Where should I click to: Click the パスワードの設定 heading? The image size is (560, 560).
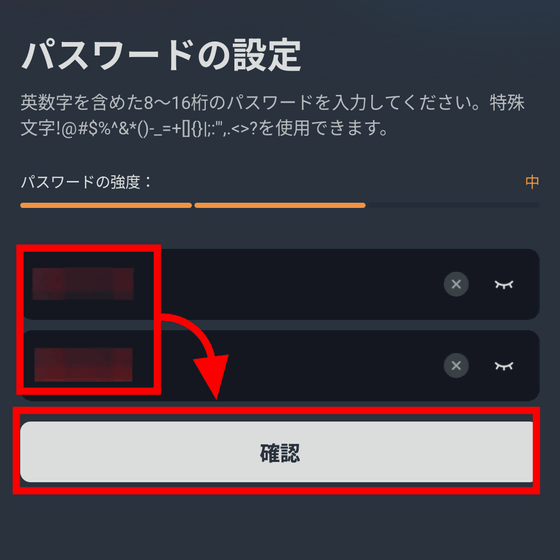tap(161, 55)
